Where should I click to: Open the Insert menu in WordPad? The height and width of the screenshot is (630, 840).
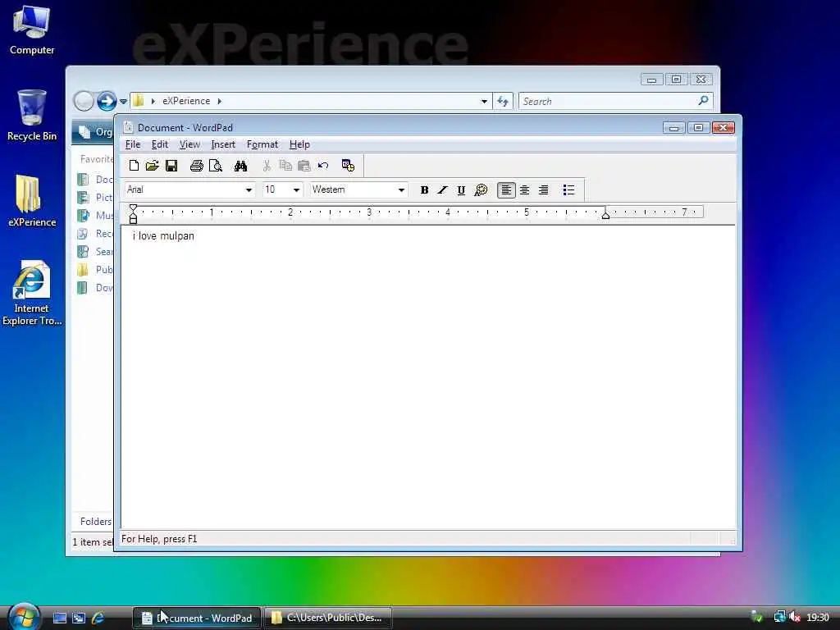pos(223,144)
